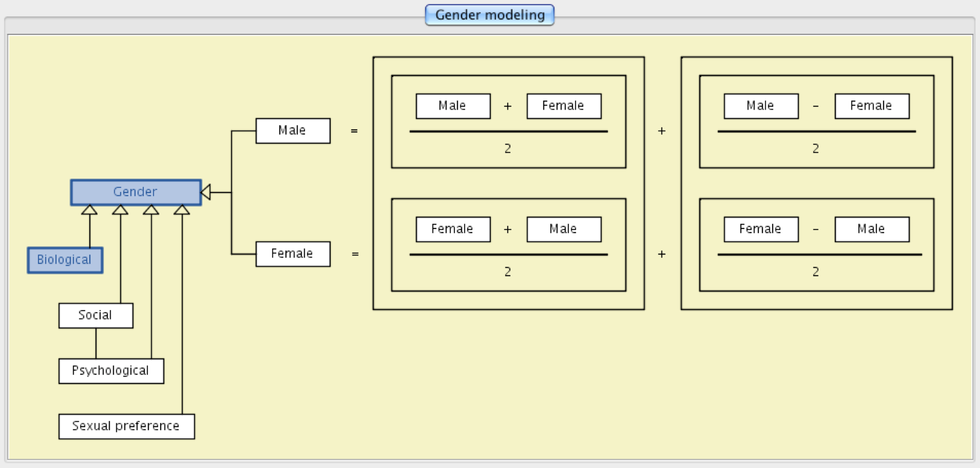Image resolution: width=980 pixels, height=468 pixels.
Task: Click the plus sign in "Male + Female"
Action: tap(508, 106)
